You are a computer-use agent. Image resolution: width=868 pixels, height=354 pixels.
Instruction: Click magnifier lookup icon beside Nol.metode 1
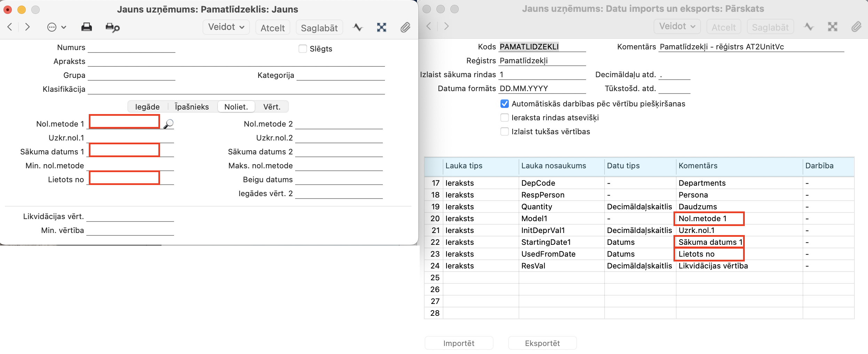(x=168, y=124)
